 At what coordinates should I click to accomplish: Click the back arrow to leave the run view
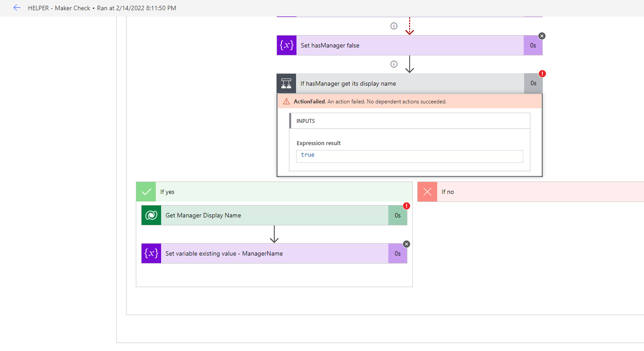[17, 8]
